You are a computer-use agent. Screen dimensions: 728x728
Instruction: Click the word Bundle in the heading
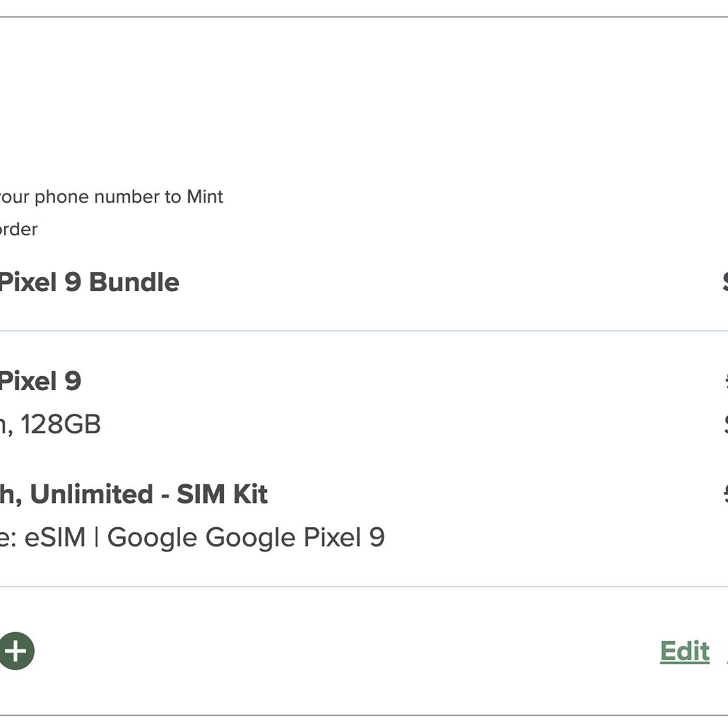pos(134,282)
